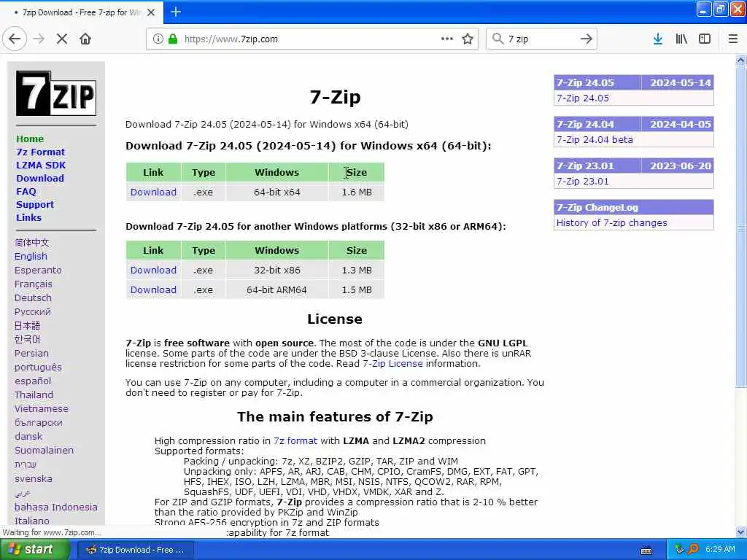Screen dimensions: 747x560
Task: Open the Links sidebar item
Action: 28,217
